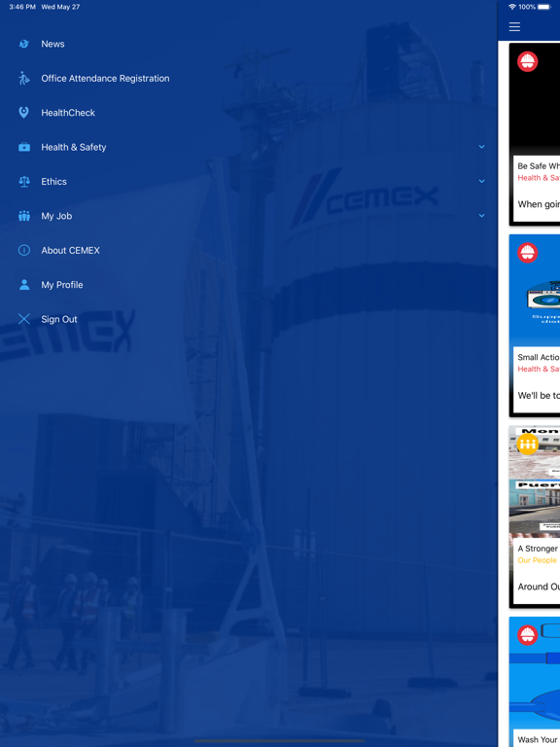Tap the hamburger menu icon

click(x=514, y=26)
